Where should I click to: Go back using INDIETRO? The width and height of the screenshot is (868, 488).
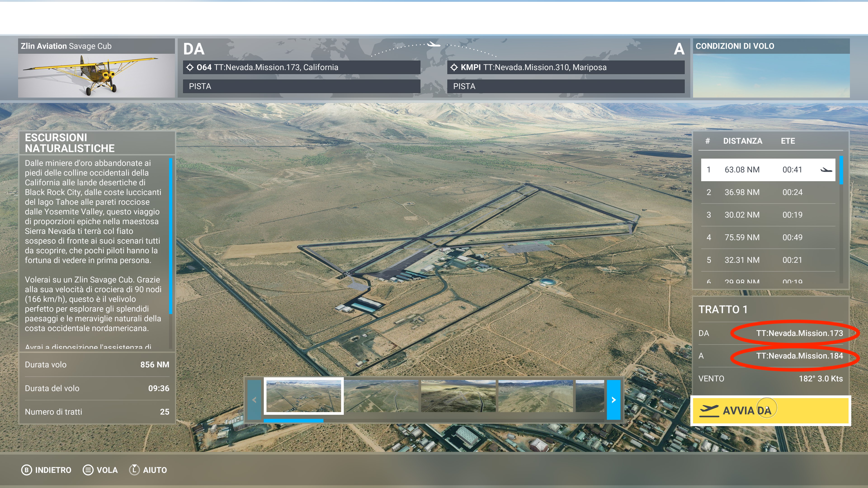(x=46, y=470)
